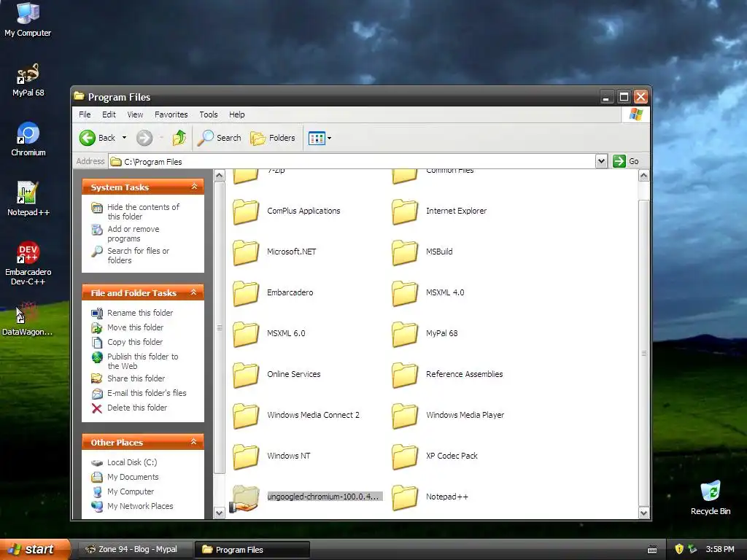This screenshot has height=560, width=747.
Task: Click the task pane scroll up arrow
Action: 219,176
